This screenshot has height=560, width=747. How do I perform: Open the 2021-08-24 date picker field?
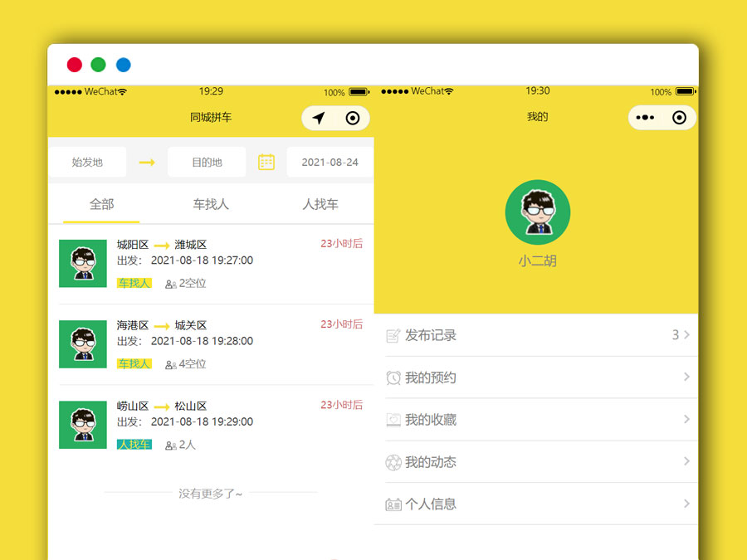[330, 162]
